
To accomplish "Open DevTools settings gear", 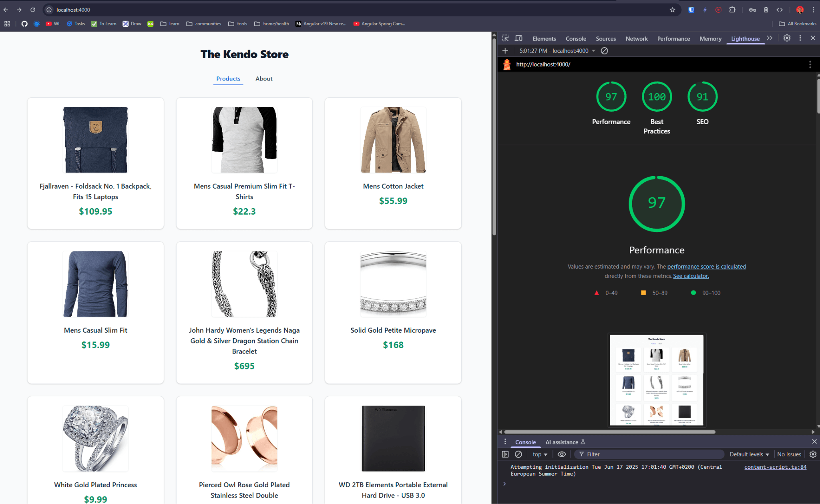I will pos(787,38).
